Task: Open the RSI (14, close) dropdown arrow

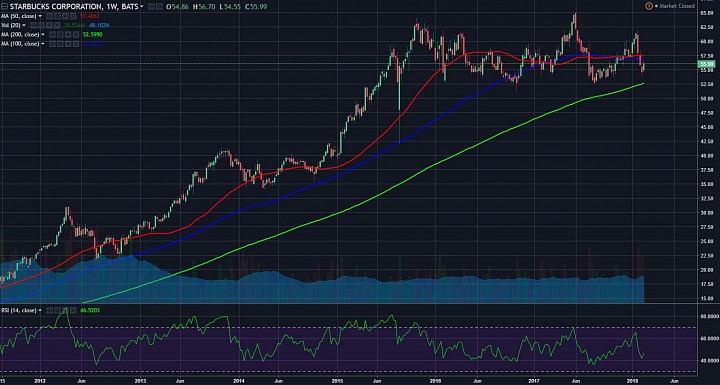Action: 40,310
